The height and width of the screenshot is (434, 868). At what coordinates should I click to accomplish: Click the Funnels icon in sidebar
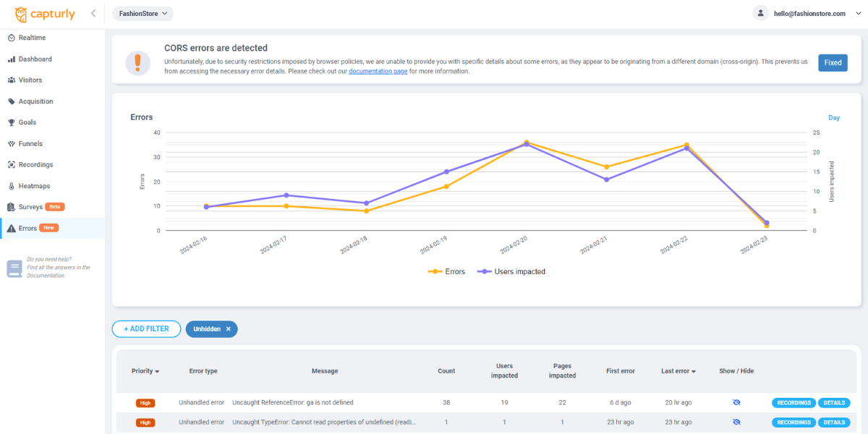click(12, 144)
